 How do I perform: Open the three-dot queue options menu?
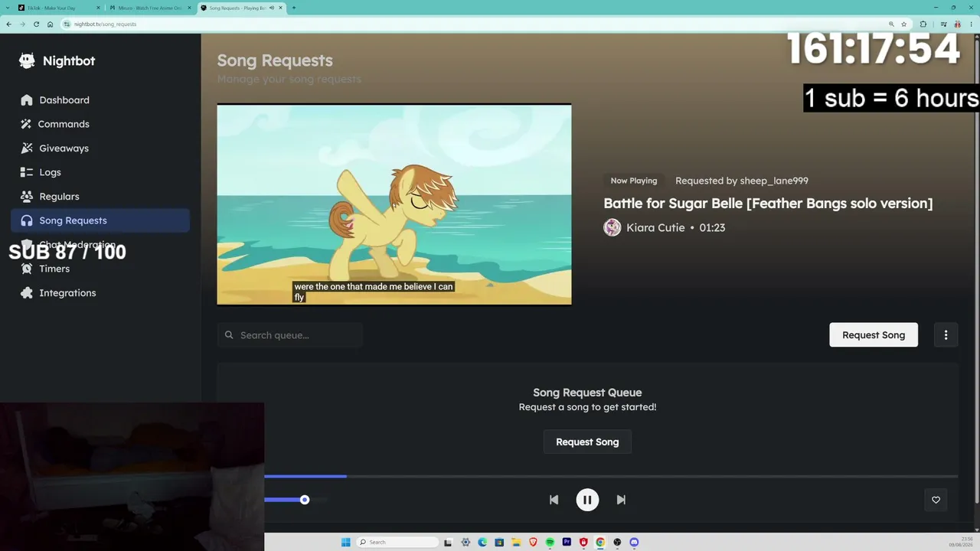(x=946, y=335)
